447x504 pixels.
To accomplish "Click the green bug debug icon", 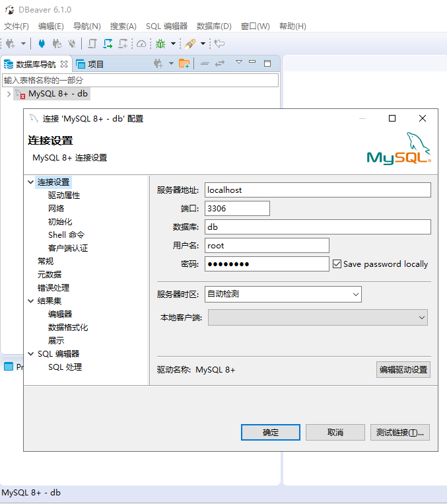I will (x=160, y=44).
